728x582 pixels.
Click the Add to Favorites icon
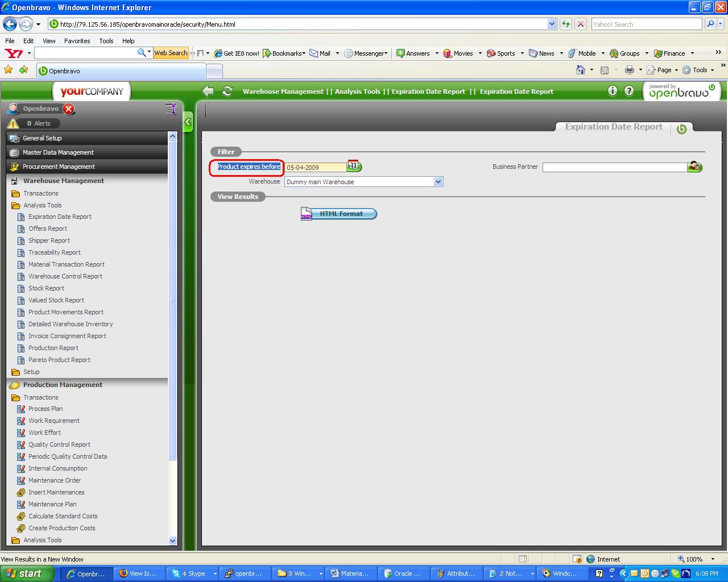coord(23,70)
